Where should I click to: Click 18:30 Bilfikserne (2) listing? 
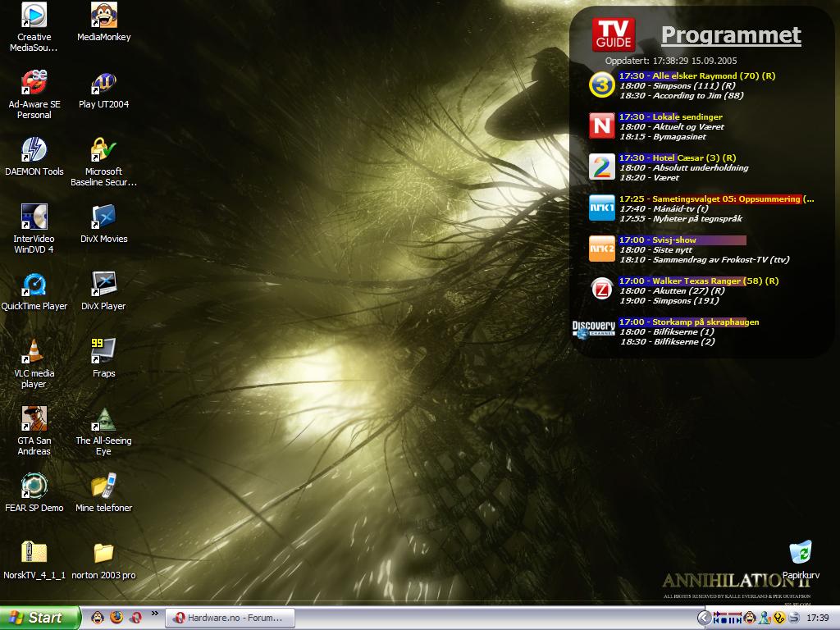(x=668, y=342)
